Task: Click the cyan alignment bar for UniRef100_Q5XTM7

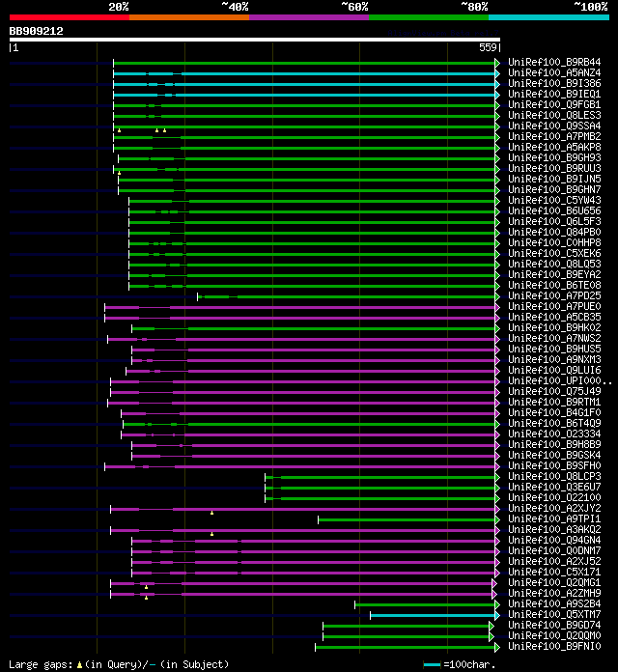Action: tap(433, 615)
